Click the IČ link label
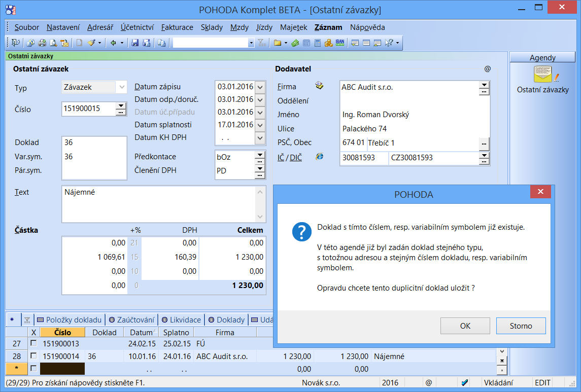This screenshot has width=581, height=392. point(281,158)
